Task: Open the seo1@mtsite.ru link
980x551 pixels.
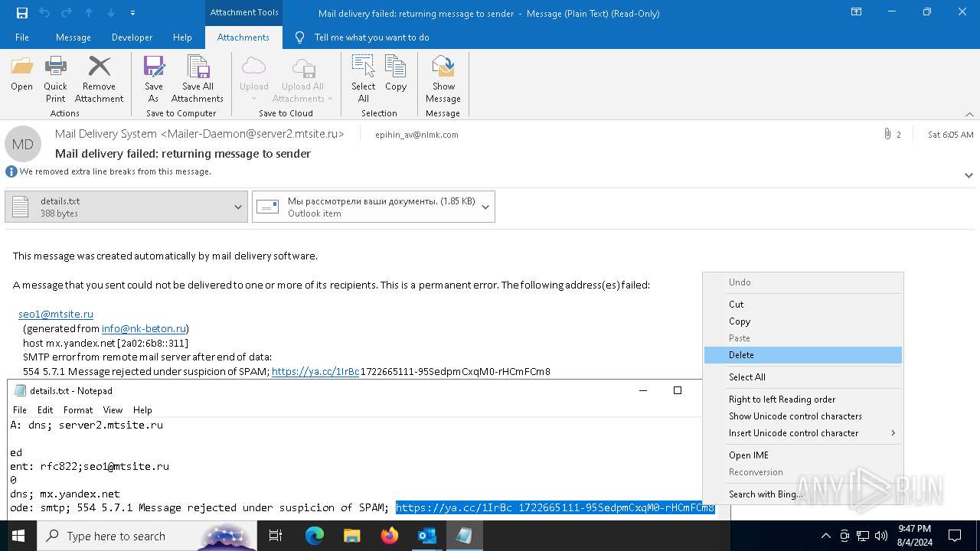Action: click(x=56, y=314)
